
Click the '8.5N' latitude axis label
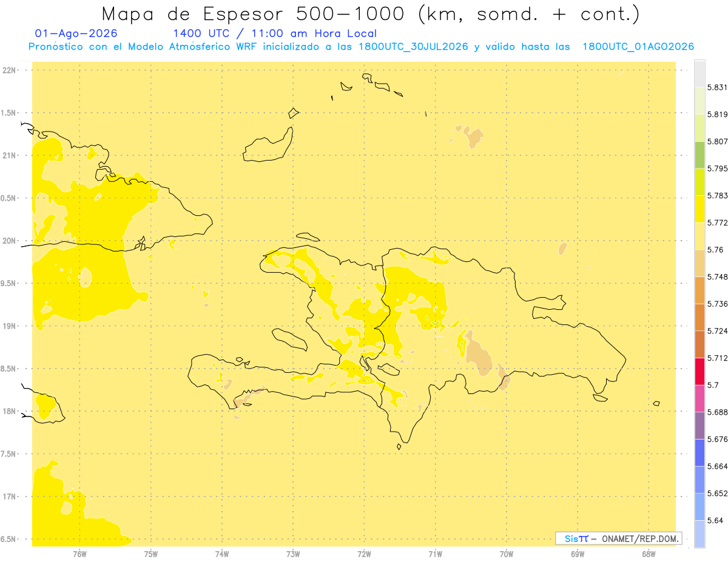pos(8,369)
